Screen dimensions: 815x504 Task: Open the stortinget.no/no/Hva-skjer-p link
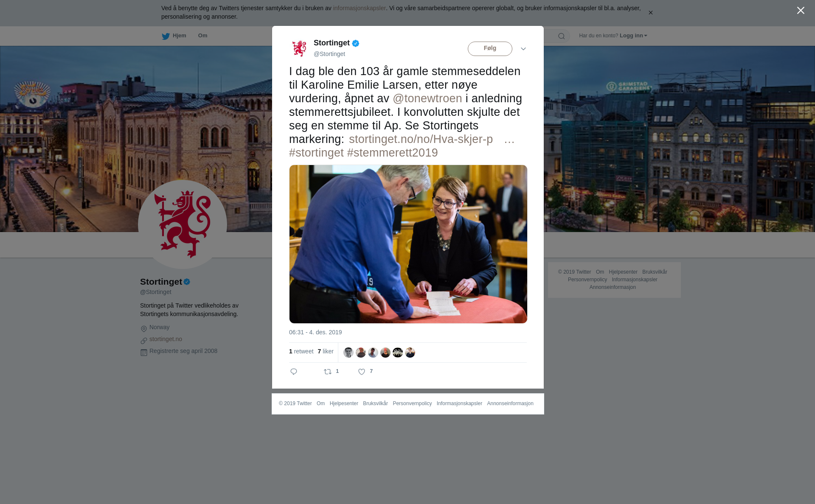421,139
